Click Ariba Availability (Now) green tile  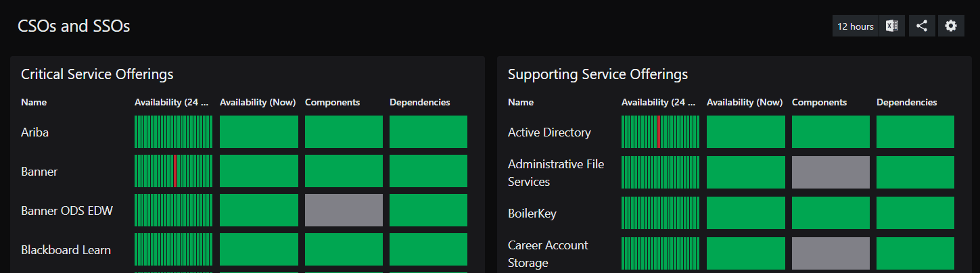(259, 132)
